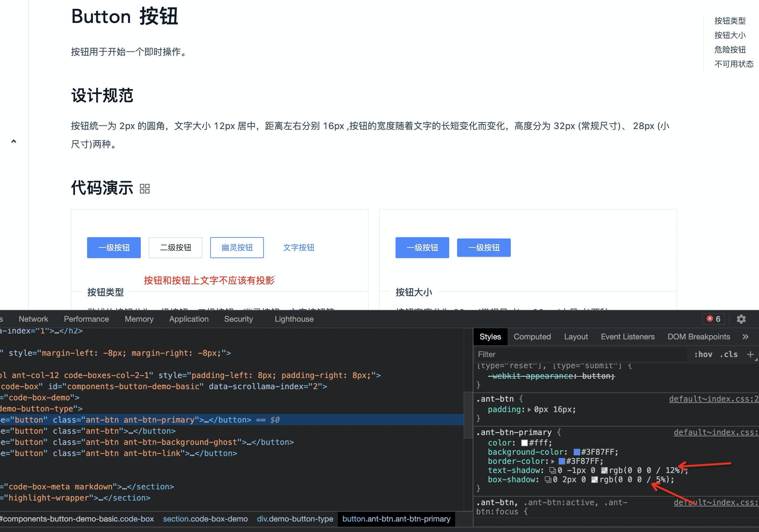Open DevTools settings with the gear icon
This screenshot has width=759, height=532.
(741, 319)
